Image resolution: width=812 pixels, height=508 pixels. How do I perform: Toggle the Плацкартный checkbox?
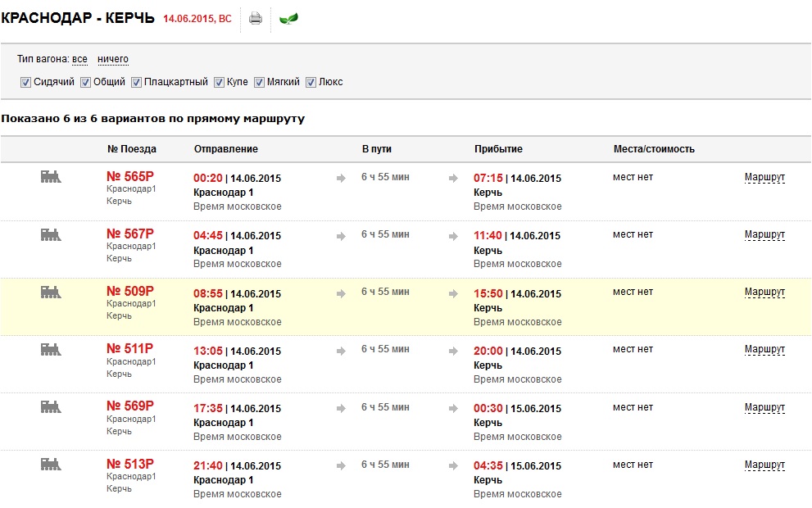(x=137, y=83)
